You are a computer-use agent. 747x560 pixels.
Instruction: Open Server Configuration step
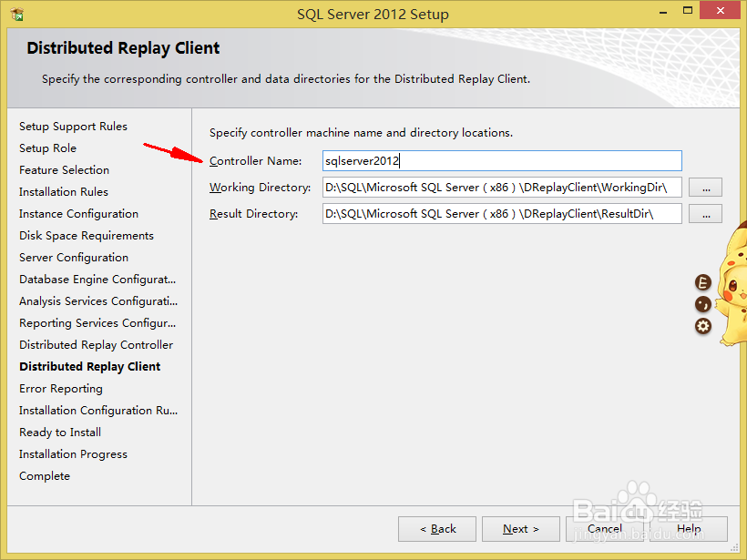[x=73, y=257]
